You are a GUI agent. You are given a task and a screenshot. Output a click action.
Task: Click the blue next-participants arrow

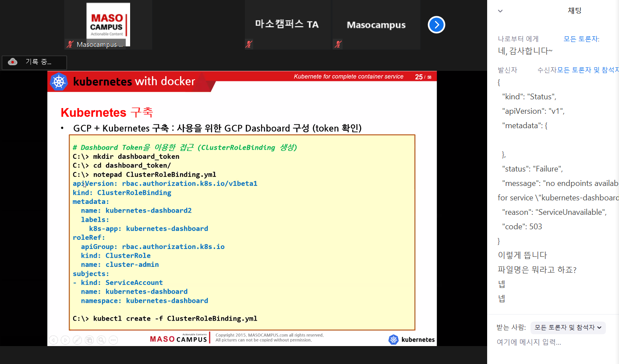(x=436, y=25)
